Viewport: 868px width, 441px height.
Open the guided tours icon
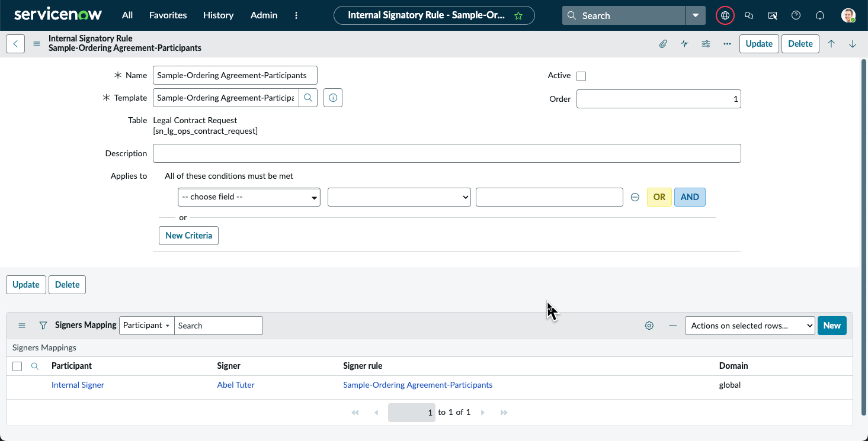point(773,15)
